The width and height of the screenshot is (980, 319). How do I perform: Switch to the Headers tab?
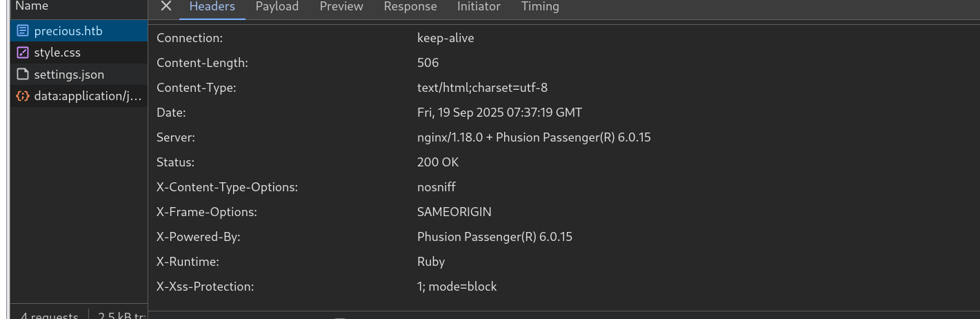point(212,6)
